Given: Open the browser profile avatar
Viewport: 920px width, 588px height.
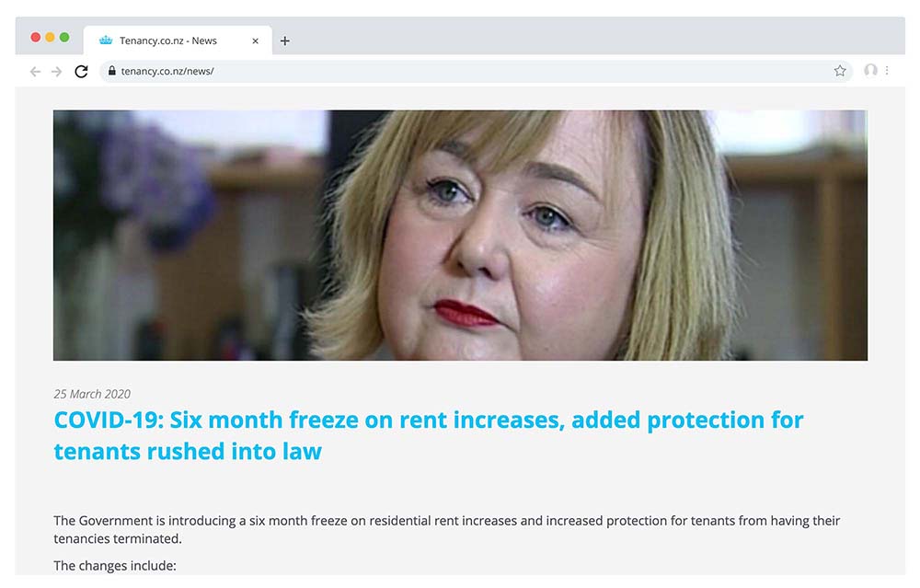Looking at the screenshot, I should point(870,71).
